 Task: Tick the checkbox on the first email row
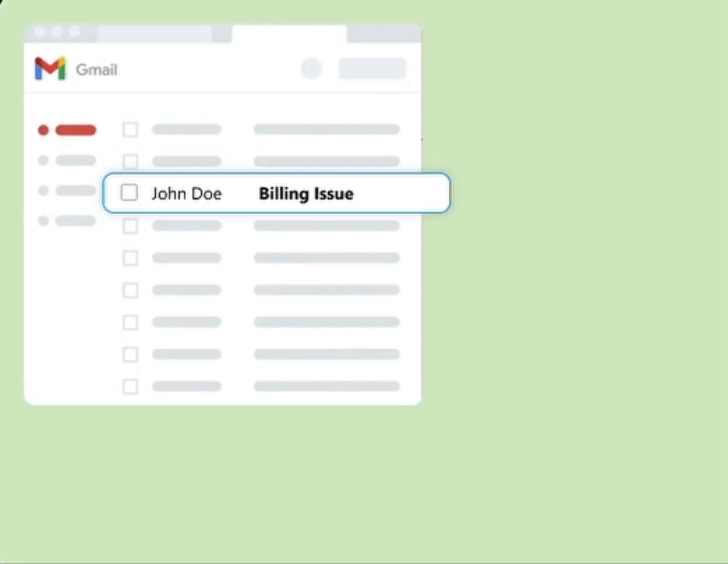(130, 129)
